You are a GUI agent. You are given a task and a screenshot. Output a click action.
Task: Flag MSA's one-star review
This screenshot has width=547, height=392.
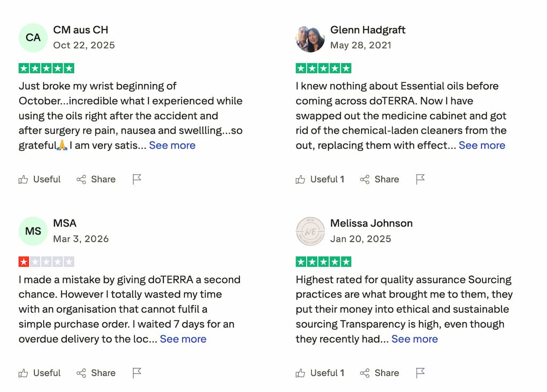136,373
